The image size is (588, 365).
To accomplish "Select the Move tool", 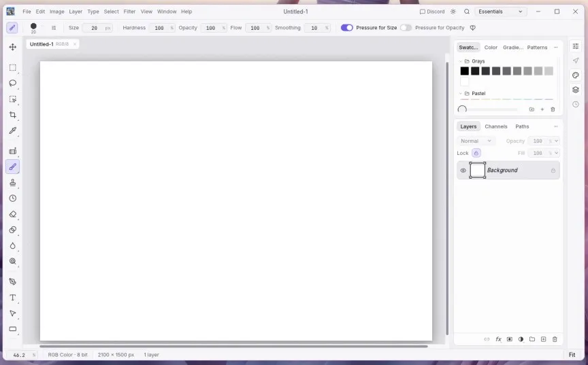I will pos(13,47).
